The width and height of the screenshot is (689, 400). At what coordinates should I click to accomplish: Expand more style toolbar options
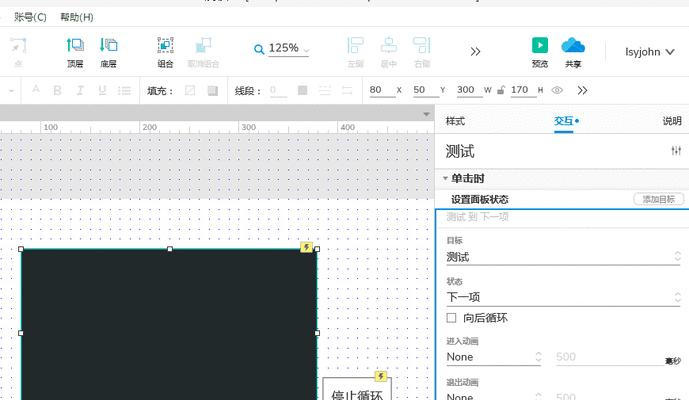tap(582, 91)
